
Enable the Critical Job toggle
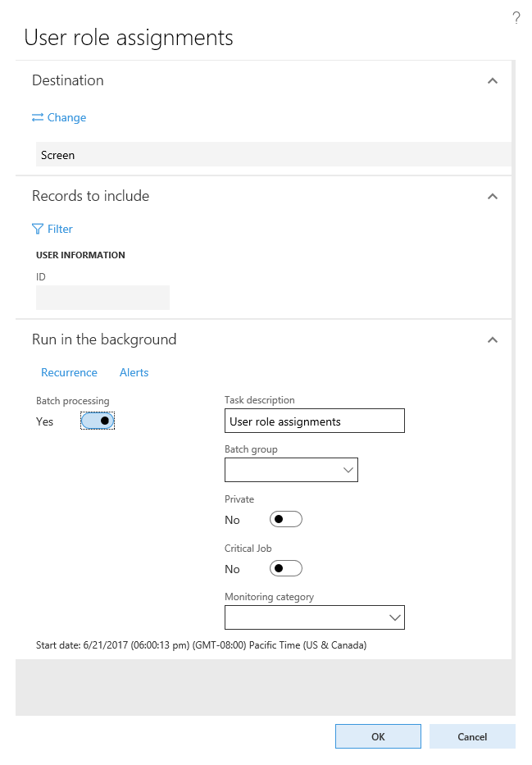coord(285,567)
